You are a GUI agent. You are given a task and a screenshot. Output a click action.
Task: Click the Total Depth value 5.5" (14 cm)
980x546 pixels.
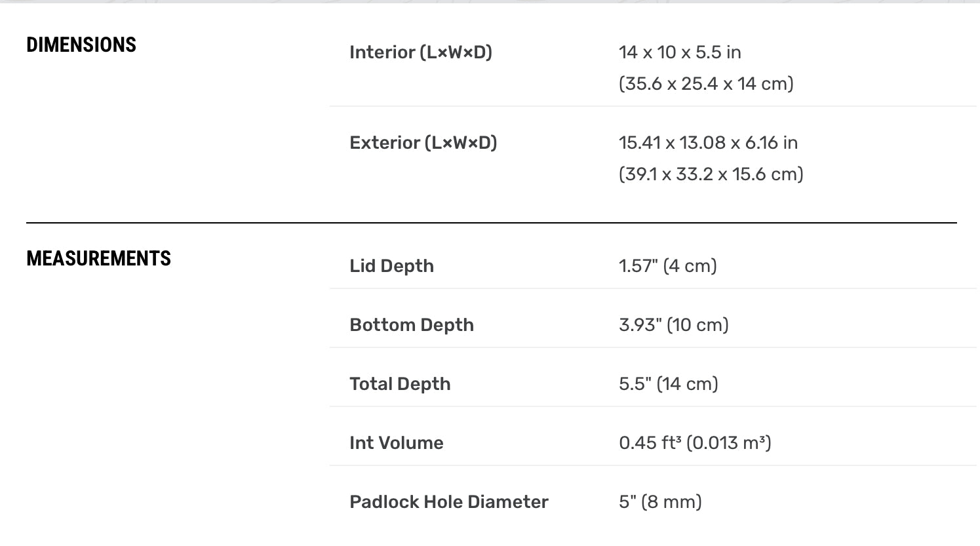point(669,384)
